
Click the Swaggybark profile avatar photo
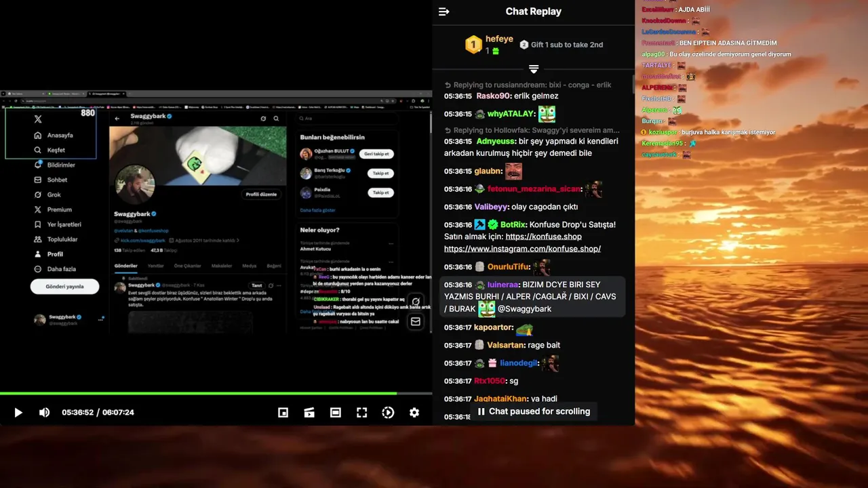point(135,184)
